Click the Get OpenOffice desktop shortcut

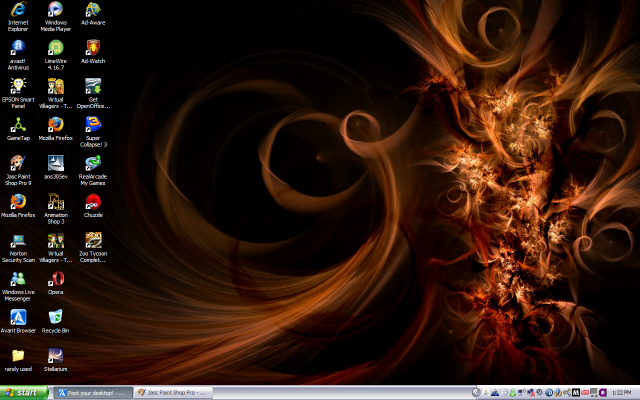pyautogui.click(x=93, y=86)
